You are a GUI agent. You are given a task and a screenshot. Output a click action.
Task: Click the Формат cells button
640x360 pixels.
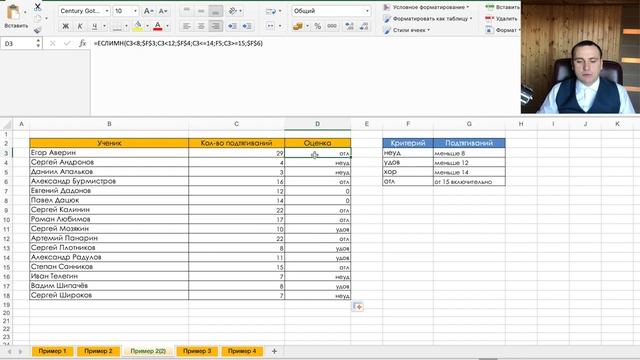pyautogui.click(x=502, y=30)
